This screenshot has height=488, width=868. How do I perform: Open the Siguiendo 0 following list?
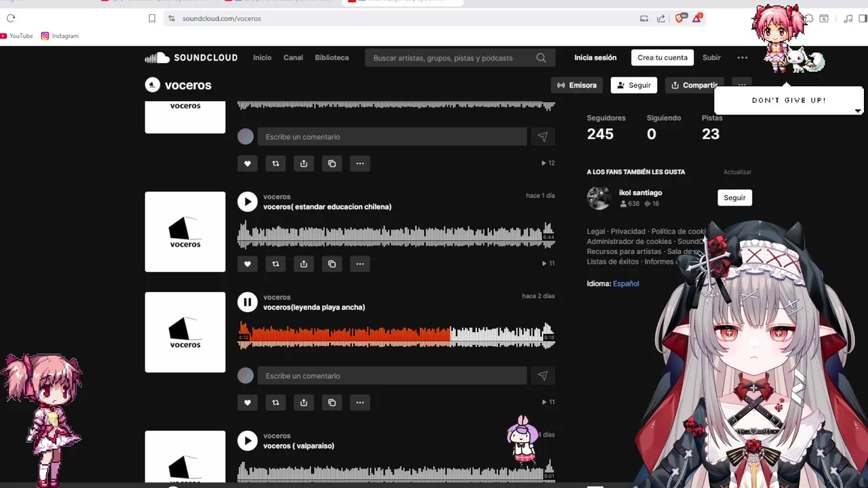pyautogui.click(x=663, y=127)
